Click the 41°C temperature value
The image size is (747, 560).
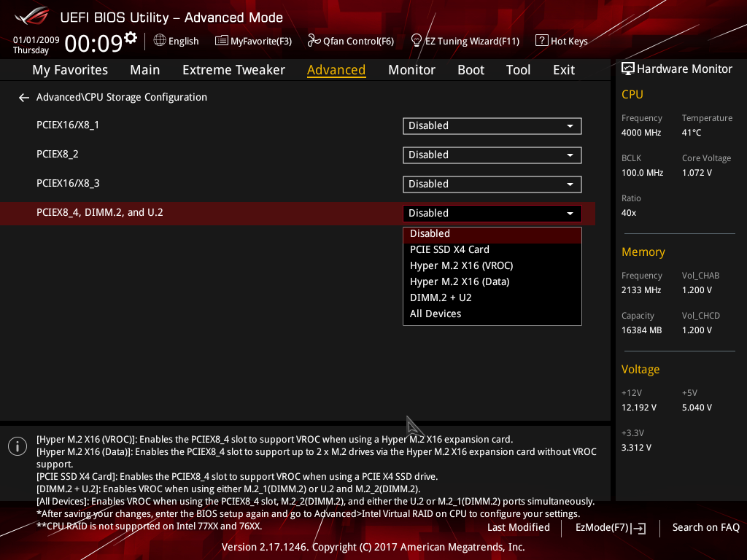click(x=692, y=133)
